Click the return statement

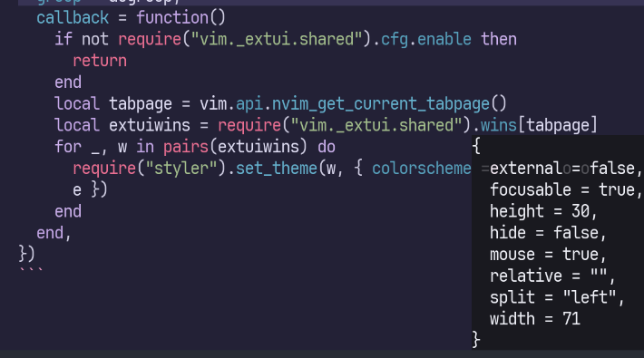click(100, 61)
